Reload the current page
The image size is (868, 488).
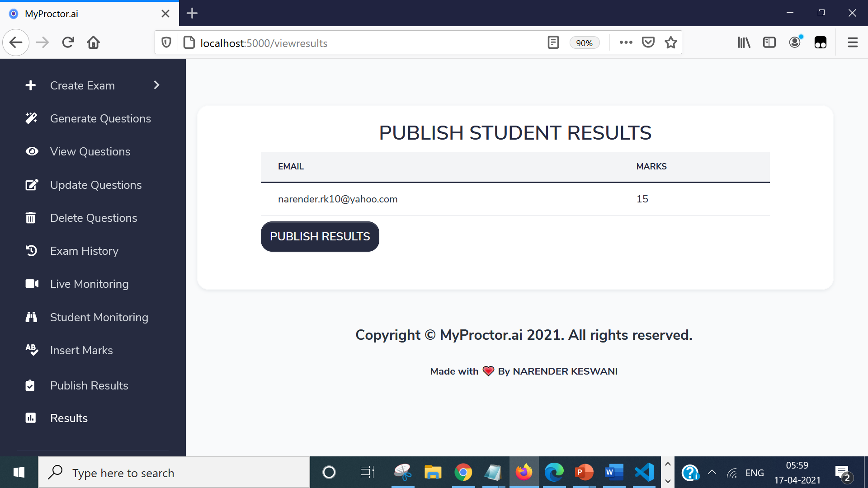[x=68, y=42]
